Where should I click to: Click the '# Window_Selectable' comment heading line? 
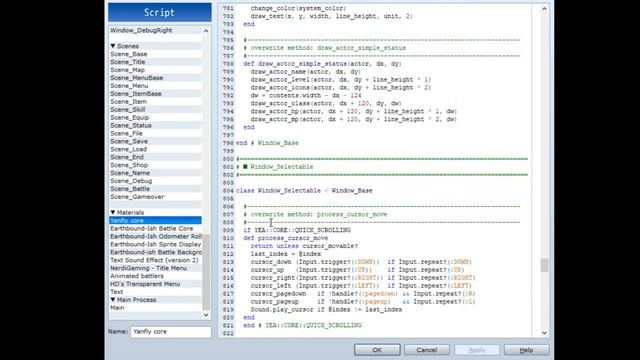(x=275, y=167)
